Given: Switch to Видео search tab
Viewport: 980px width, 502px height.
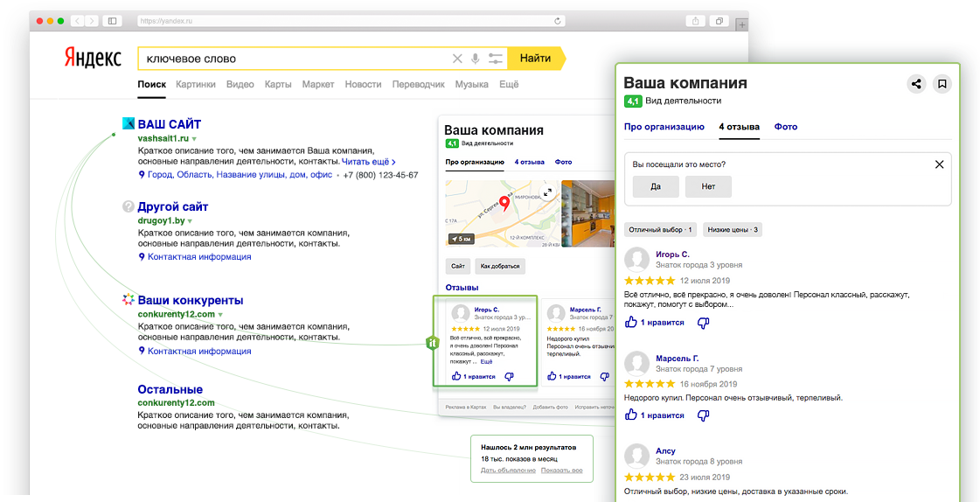Looking at the screenshot, I should tap(240, 85).
